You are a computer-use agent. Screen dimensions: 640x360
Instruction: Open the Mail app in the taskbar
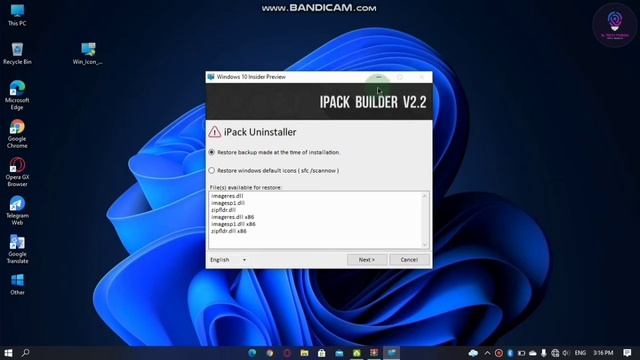point(339,353)
